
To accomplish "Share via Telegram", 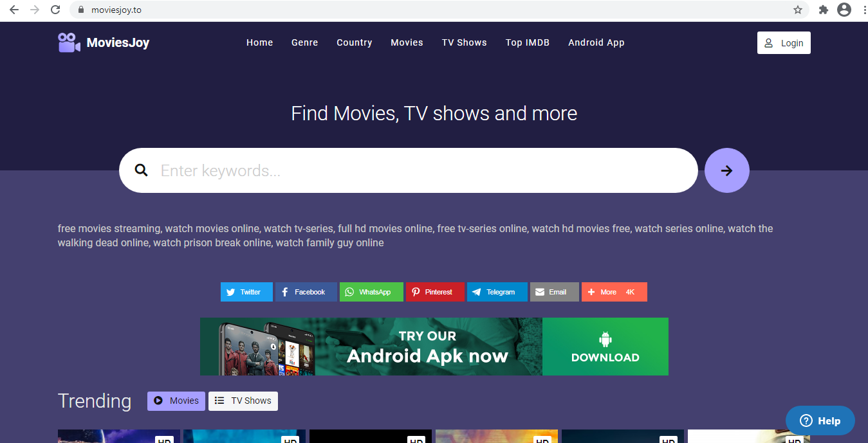I will tap(497, 292).
